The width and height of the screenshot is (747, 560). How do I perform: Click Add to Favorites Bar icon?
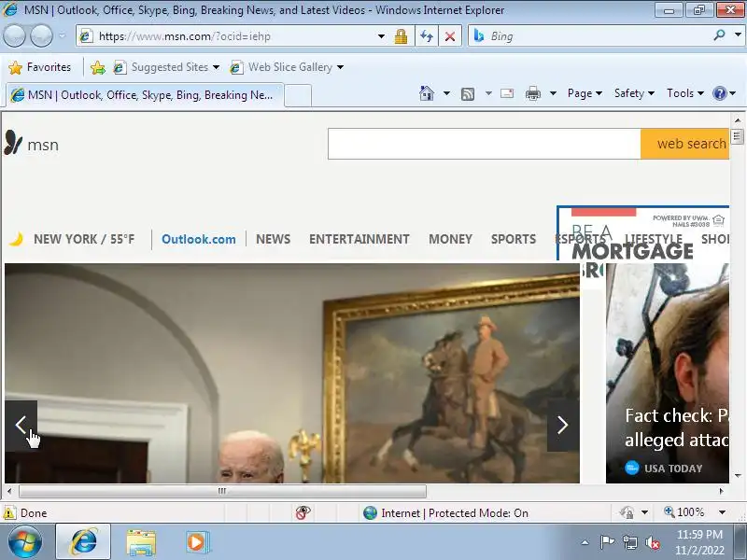click(98, 67)
